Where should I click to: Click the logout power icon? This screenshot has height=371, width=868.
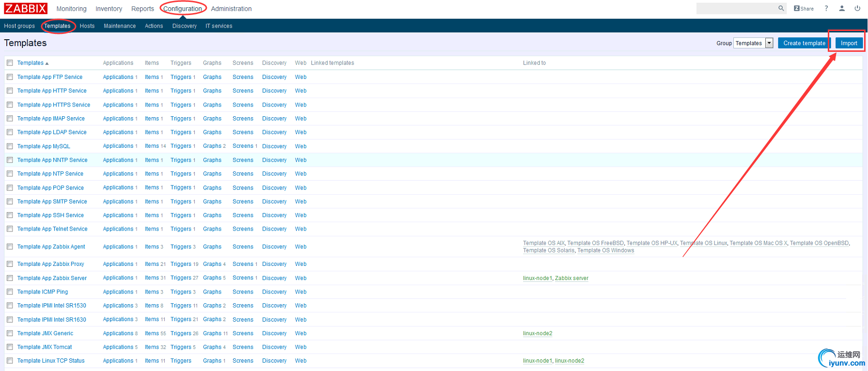[x=857, y=8]
